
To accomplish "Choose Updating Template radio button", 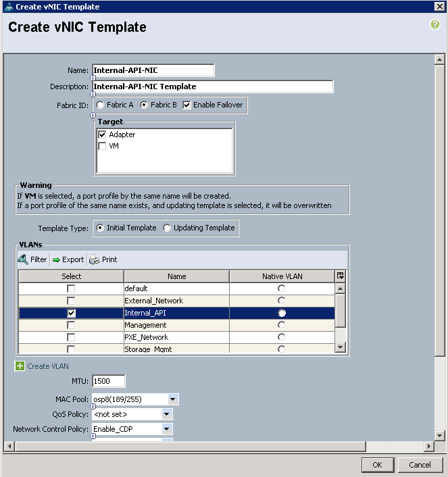I will point(167,228).
